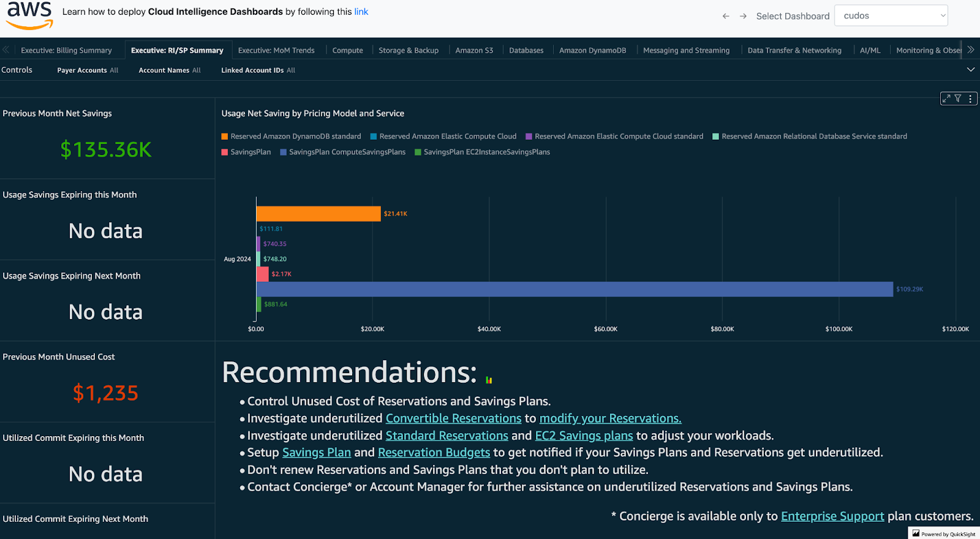Viewport: 980px width, 539px height.
Task: Click the pink SavingsPlan legend swatch
Action: click(x=224, y=153)
